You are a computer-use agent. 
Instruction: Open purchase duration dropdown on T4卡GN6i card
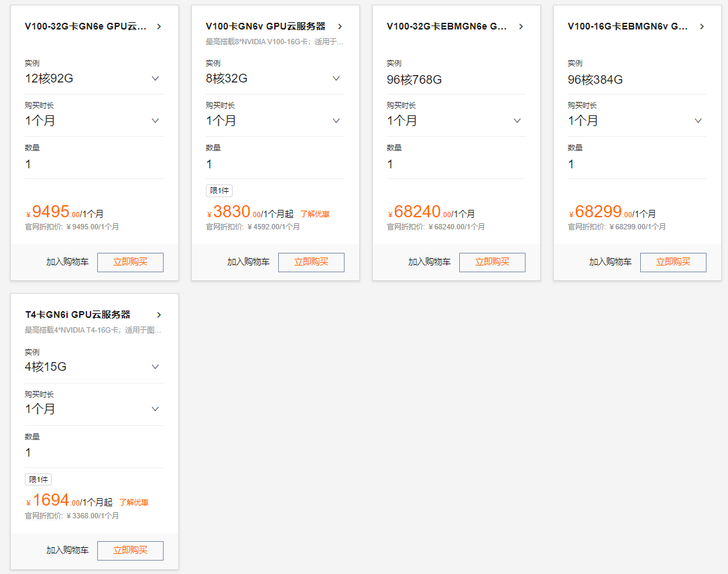(x=155, y=409)
